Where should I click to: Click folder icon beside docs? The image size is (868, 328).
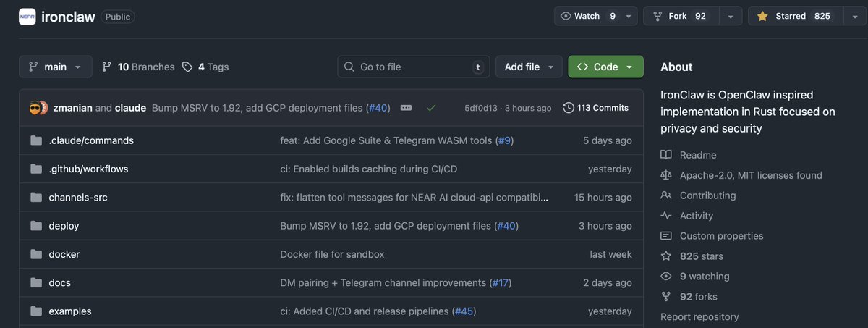[x=36, y=282]
